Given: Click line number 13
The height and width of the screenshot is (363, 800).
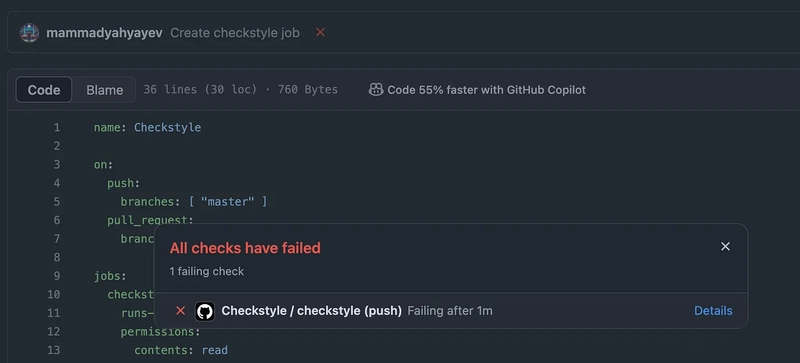Looking at the screenshot, I should pyautogui.click(x=54, y=350).
